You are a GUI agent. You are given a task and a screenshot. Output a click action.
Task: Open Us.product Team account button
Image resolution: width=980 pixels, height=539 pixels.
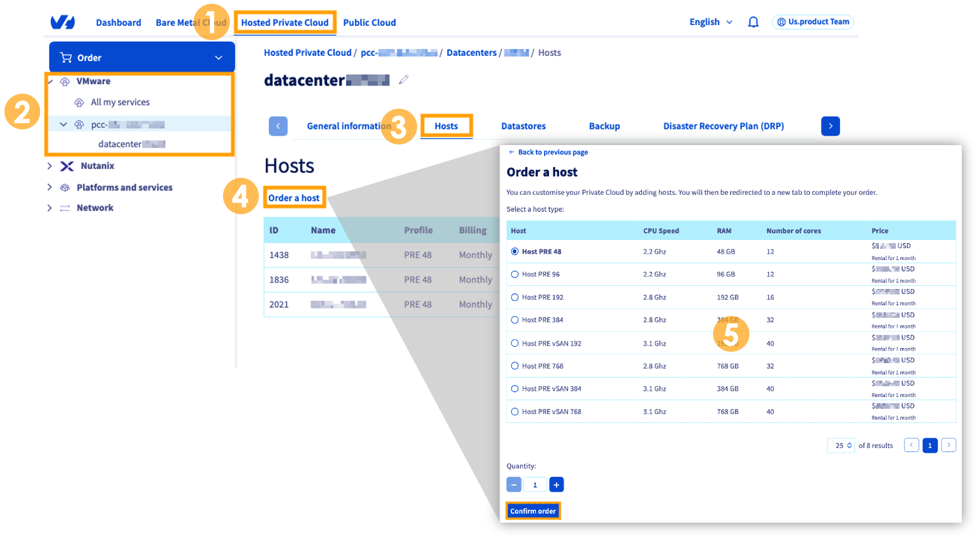[813, 22]
